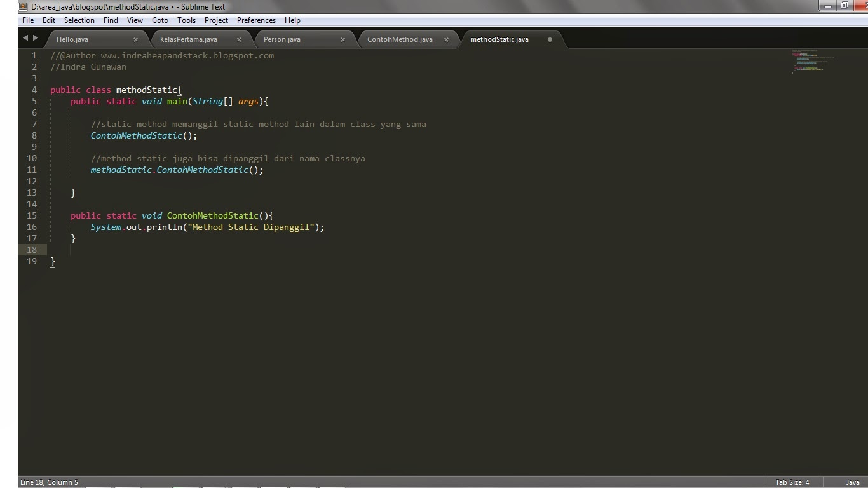Click the class keyword on line 4
Screen dimensions: 868x488
[98, 90]
